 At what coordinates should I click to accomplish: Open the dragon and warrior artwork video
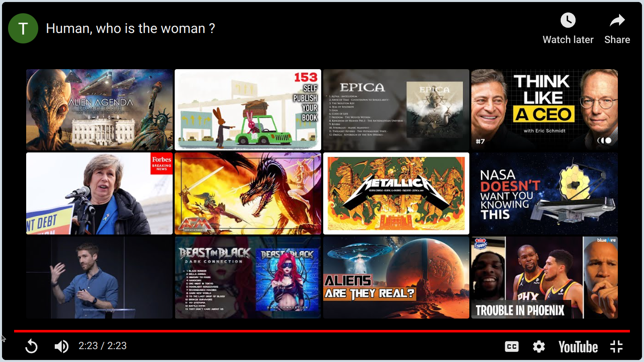(248, 193)
